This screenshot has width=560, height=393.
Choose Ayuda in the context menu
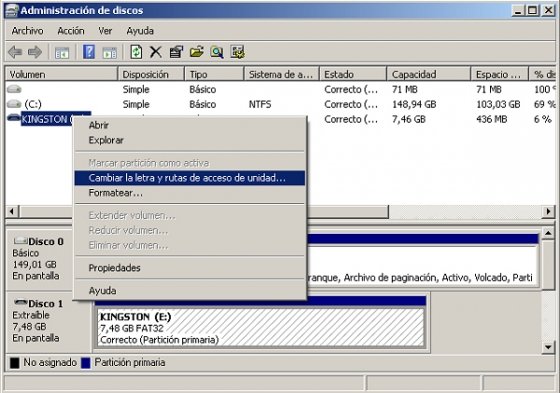(x=190, y=291)
